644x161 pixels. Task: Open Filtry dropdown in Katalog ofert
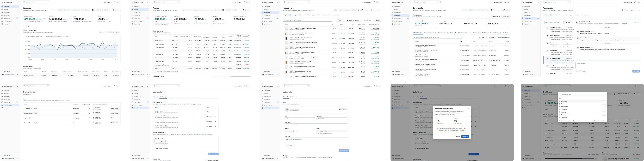[x=341, y=20]
